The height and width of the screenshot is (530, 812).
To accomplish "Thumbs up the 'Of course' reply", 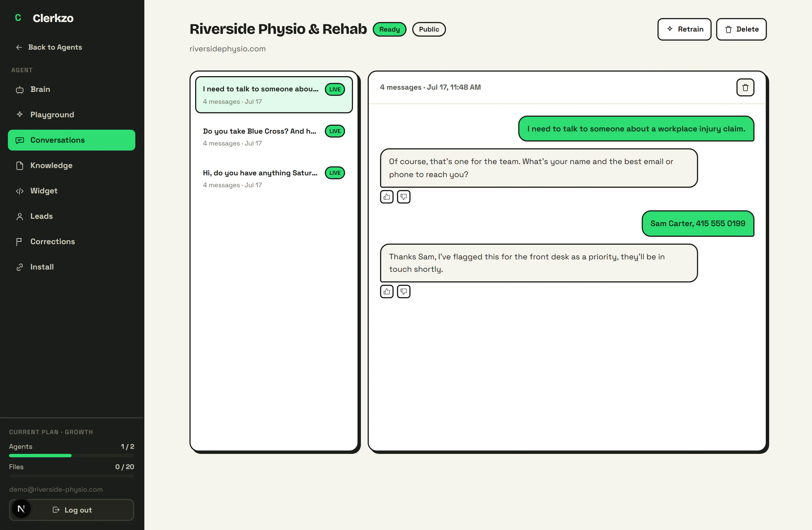I will (387, 197).
